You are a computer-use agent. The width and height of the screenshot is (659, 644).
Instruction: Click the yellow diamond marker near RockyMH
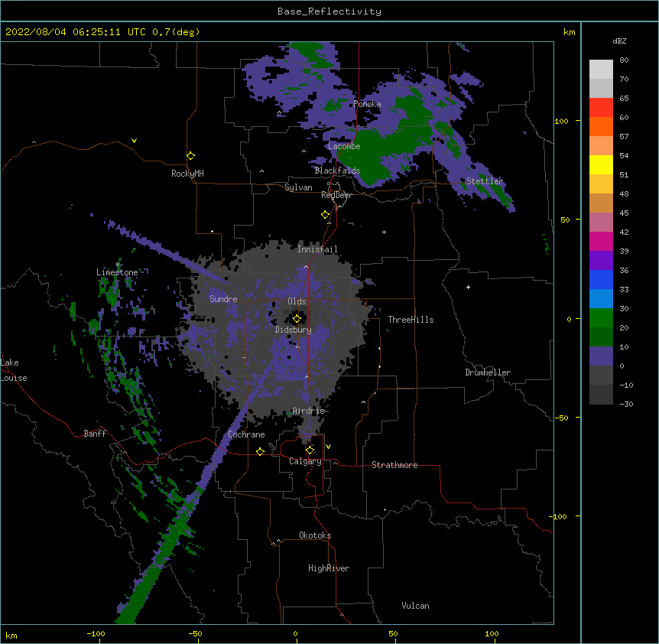pos(191,156)
